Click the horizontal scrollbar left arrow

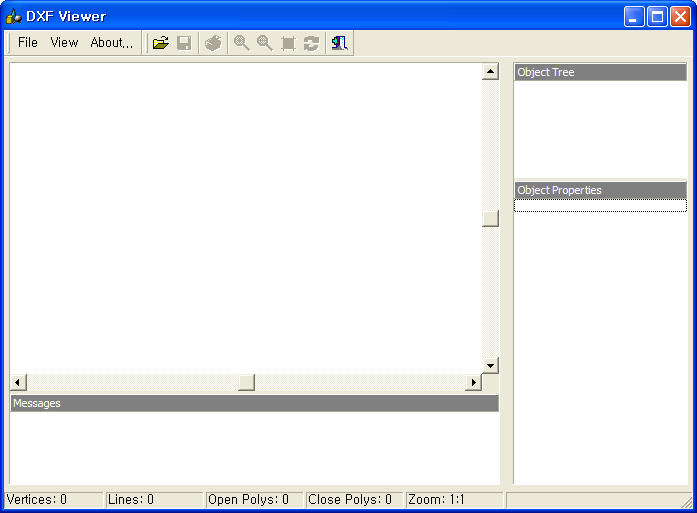(x=18, y=382)
